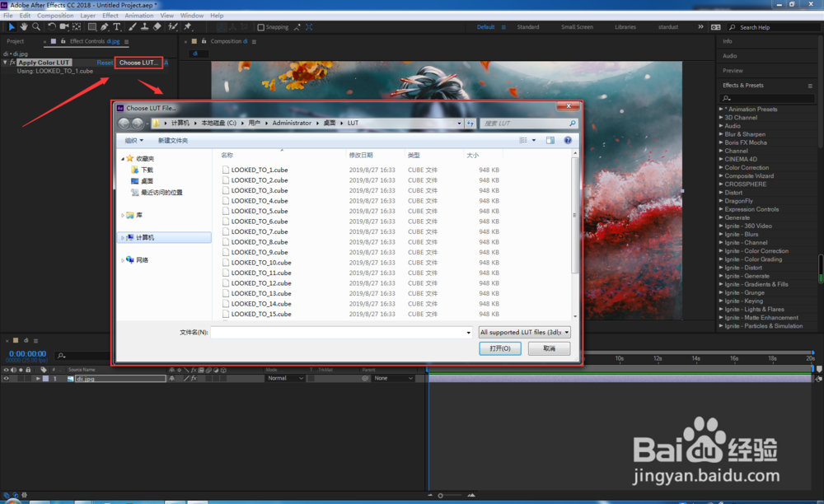Image resolution: width=824 pixels, height=504 pixels.
Task: Expand the Color Correction effects category
Action: 721,167
